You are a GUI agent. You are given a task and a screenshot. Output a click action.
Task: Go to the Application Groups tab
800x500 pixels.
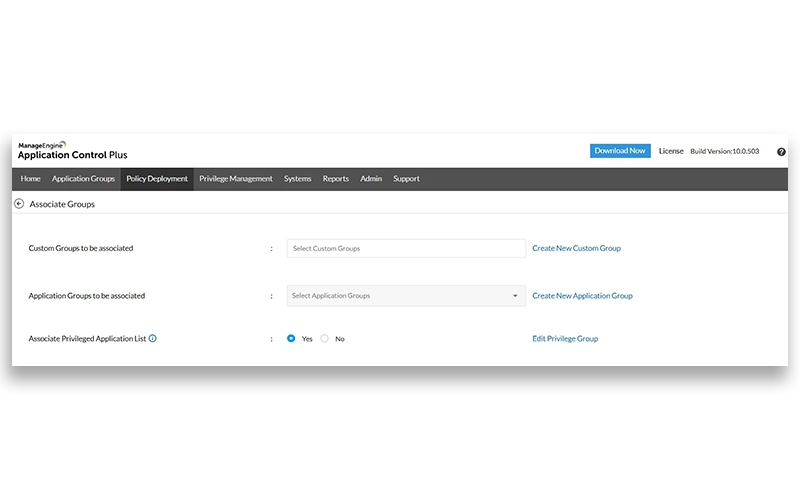tap(84, 179)
